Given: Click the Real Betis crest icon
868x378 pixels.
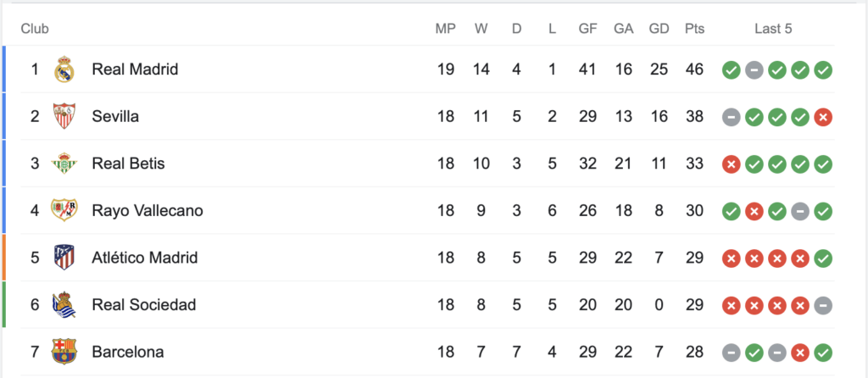Looking at the screenshot, I should (x=64, y=164).
